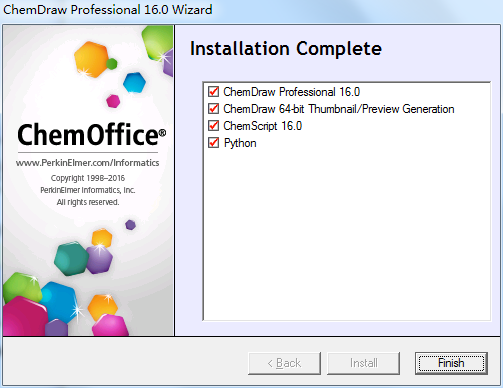The width and height of the screenshot is (503, 388).
Task: Click the www.PerkinElmer.com/Informatics web address
Action: click(x=87, y=163)
